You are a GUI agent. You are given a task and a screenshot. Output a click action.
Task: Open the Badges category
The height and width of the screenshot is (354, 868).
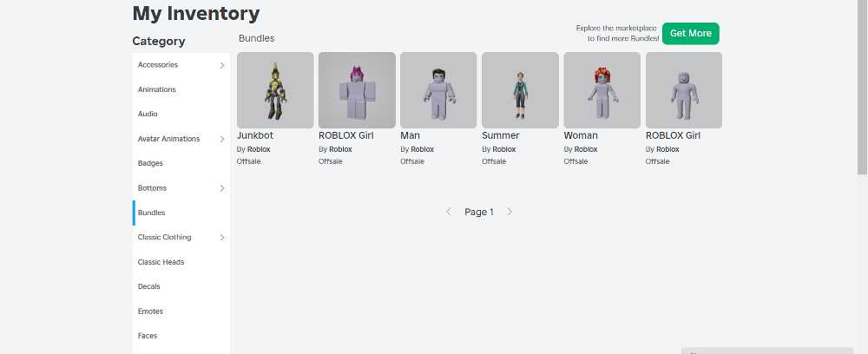(181, 163)
